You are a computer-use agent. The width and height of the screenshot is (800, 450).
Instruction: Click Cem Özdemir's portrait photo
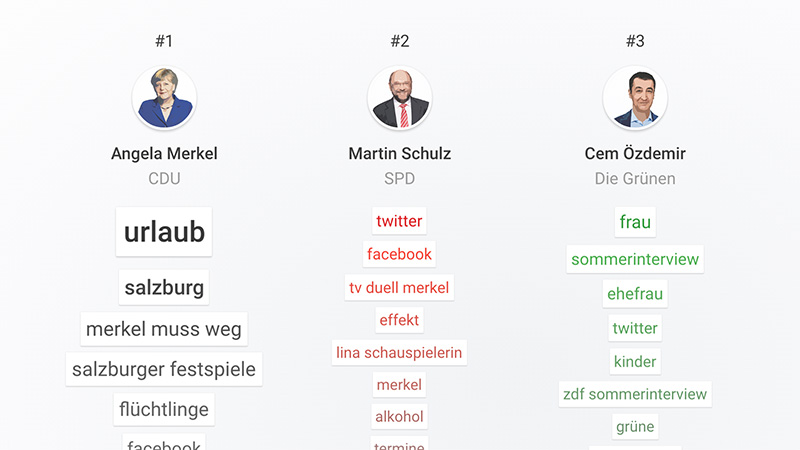click(x=635, y=99)
